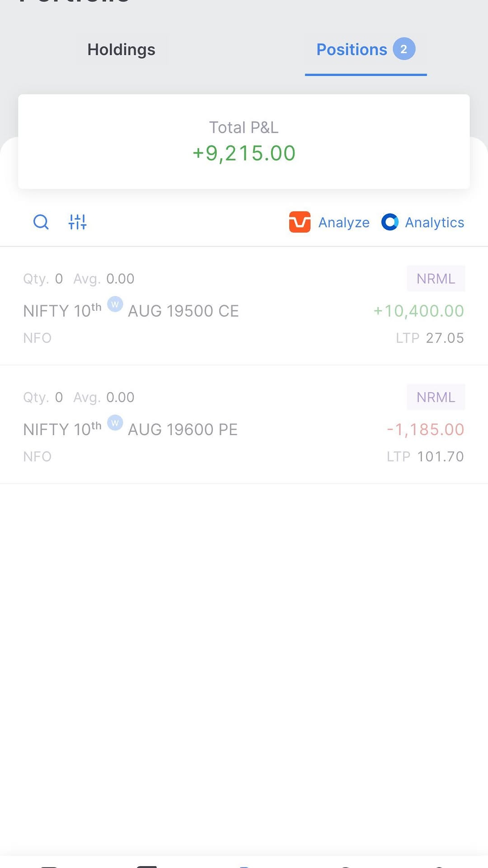This screenshot has height=868, width=488.
Task: Open the positions filter sliders icon
Action: (78, 222)
